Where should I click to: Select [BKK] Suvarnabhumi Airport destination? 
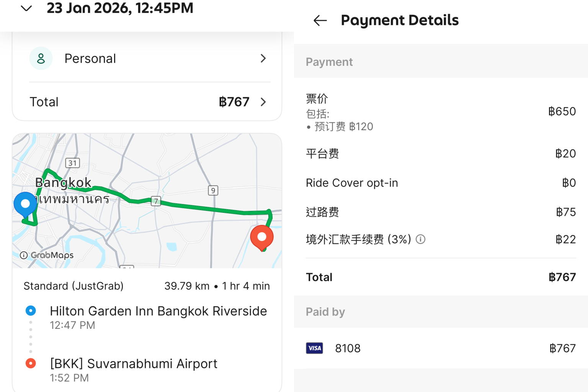(134, 364)
